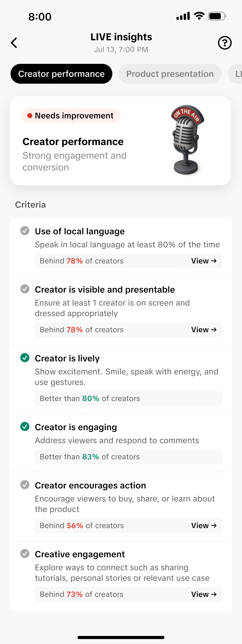Tap gray check beside Use of local language
Image resolution: width=242 pixels, height=644 pixels.
click(25, 231)
